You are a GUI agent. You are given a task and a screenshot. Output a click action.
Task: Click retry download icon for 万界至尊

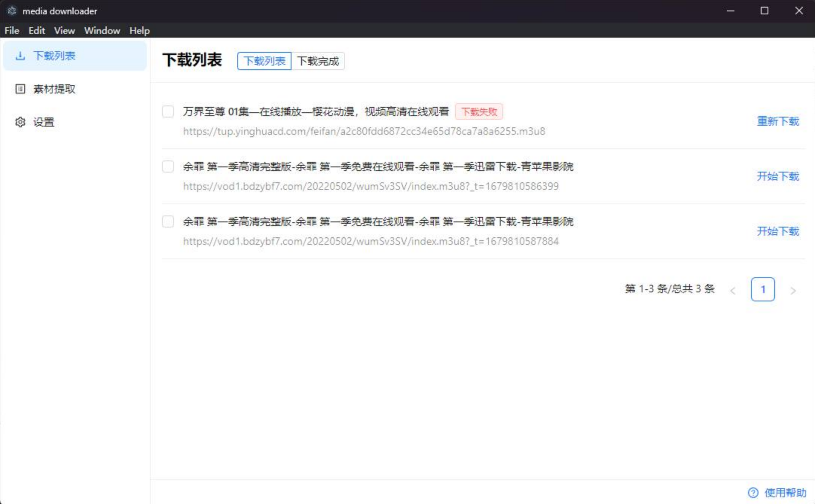(x=778, y=121)
